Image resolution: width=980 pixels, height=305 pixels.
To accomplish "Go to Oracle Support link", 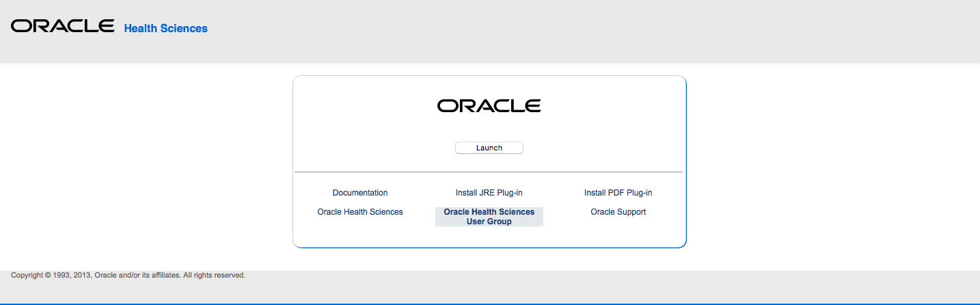I will [618, 212].
